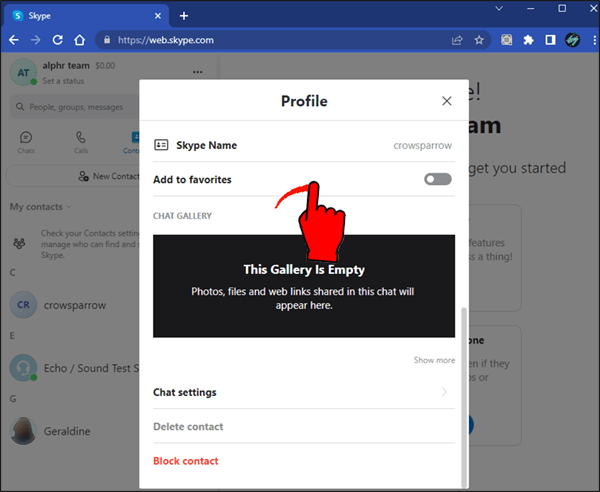This screenshot has width=600, height=492.
Task: Click Set a status text
Action: tap(63, 81)
